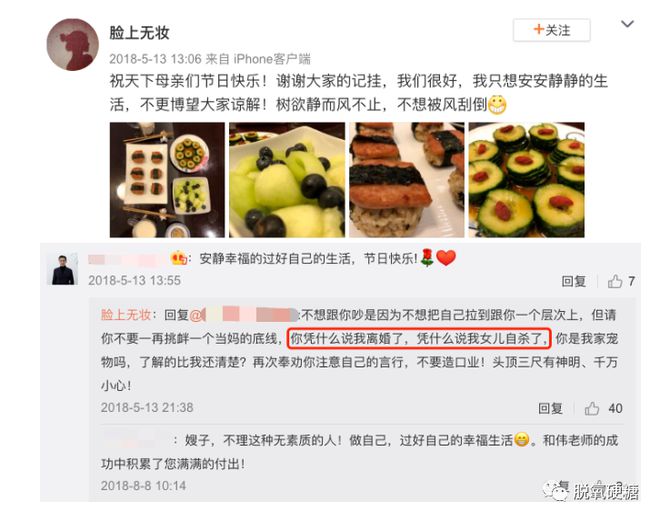Open the username 脸上无妆 in post header
660x521 pixels.
[x=139, y=32]
